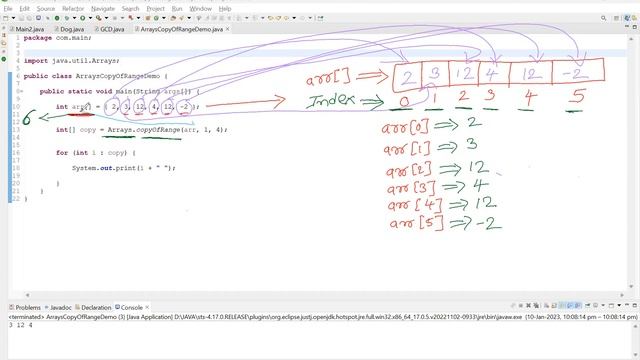The height and width of the screenshot is (360, 640).
Task: Open the Run launch history dropdown
Action: click(90, 18)
